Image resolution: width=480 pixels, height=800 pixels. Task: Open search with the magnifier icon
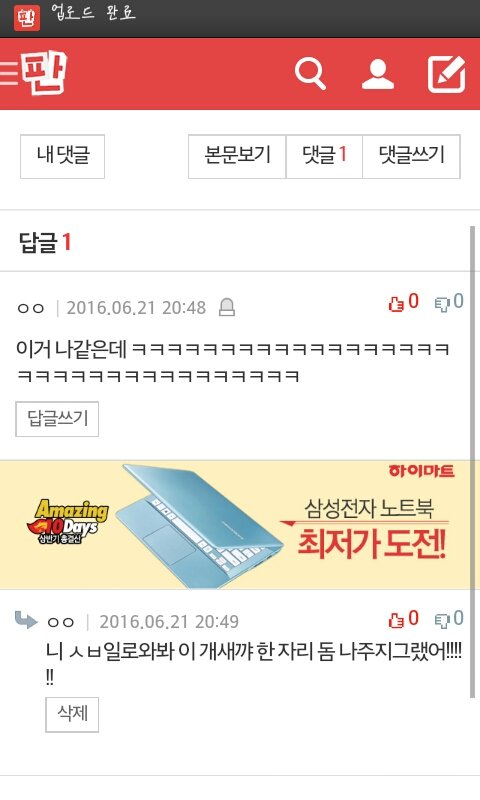310,74
